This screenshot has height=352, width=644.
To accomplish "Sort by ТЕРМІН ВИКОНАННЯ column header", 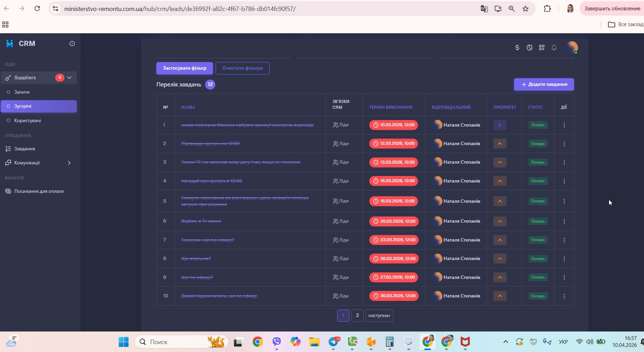I will (391, 107).
